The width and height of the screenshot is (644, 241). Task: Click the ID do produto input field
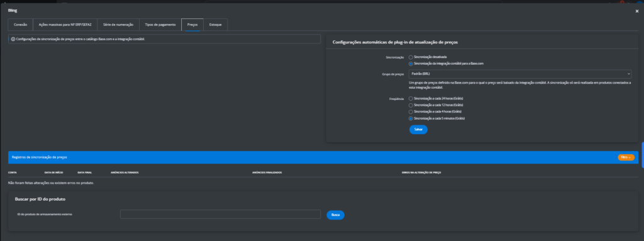pos(220,215)
